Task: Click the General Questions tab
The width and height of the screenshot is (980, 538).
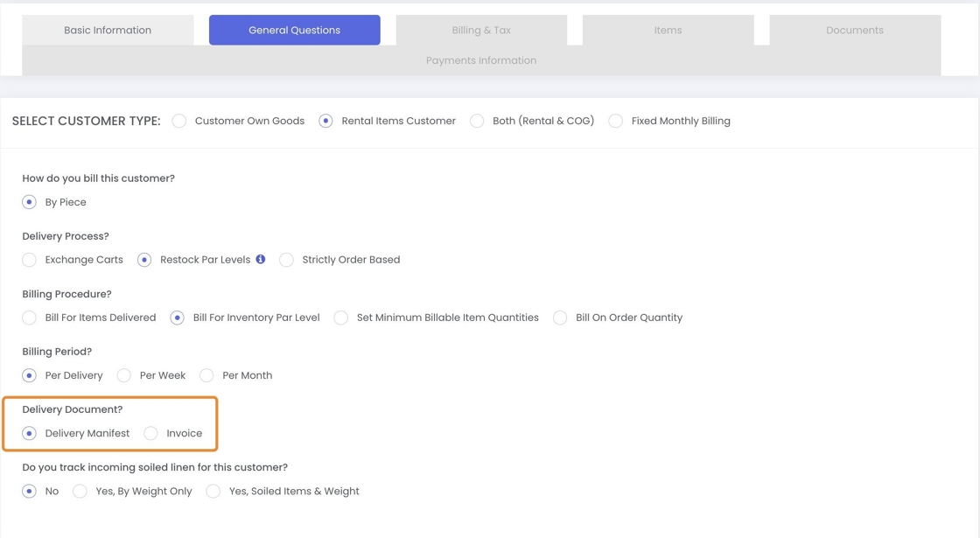Action: (294, 30)
